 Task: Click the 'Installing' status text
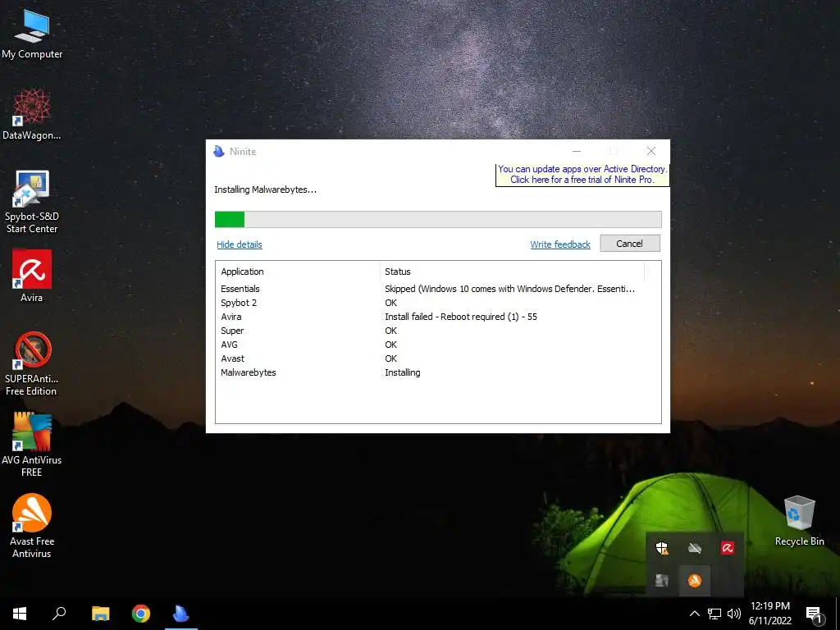coord(402,372)
